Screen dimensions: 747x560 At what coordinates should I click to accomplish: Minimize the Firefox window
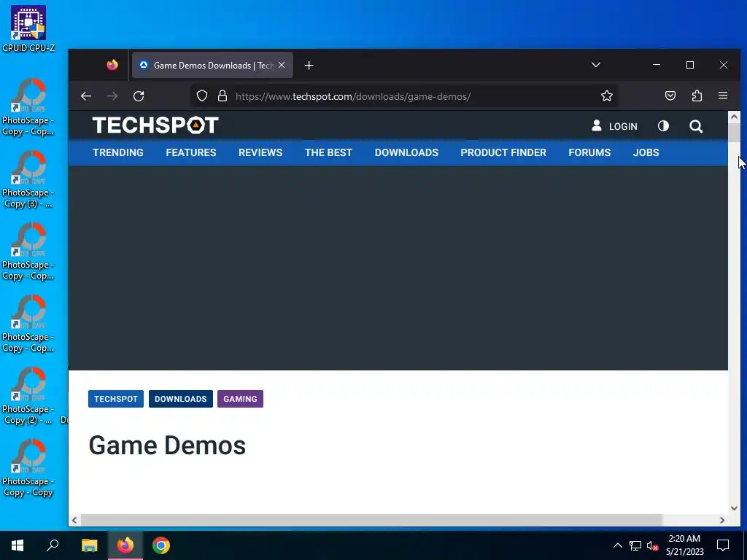pos(657,65)
